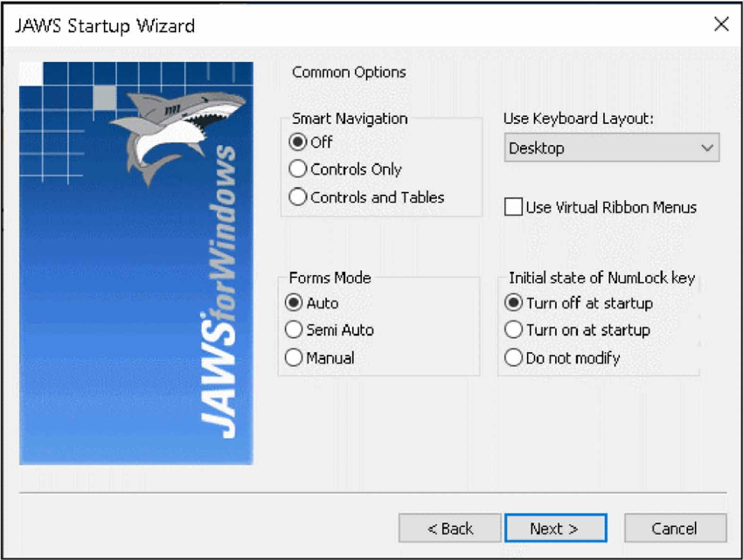This screenshot has width=743, height=560.
Task: Click the JAWS Startup Wizard title bar
Action: (x=350, y=25)
